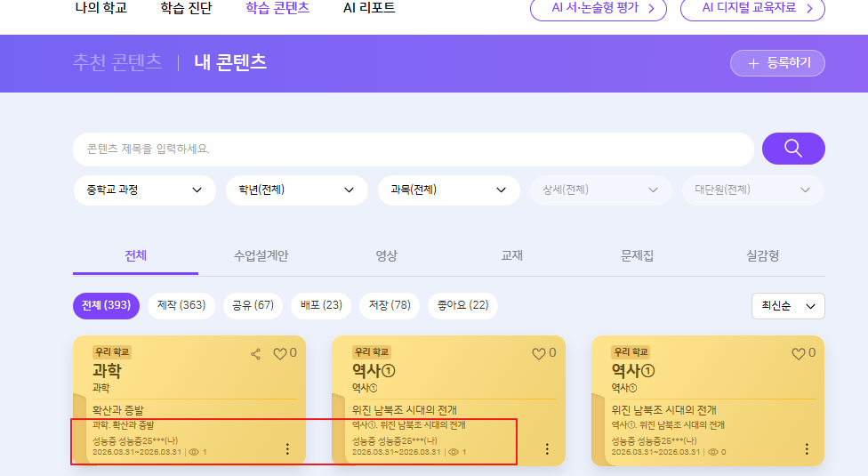Image resolution: width=868 pixels, height=476 pixels.
Task: Open three-dot menu on right 역사① card
Action: [x=807, y=449]
